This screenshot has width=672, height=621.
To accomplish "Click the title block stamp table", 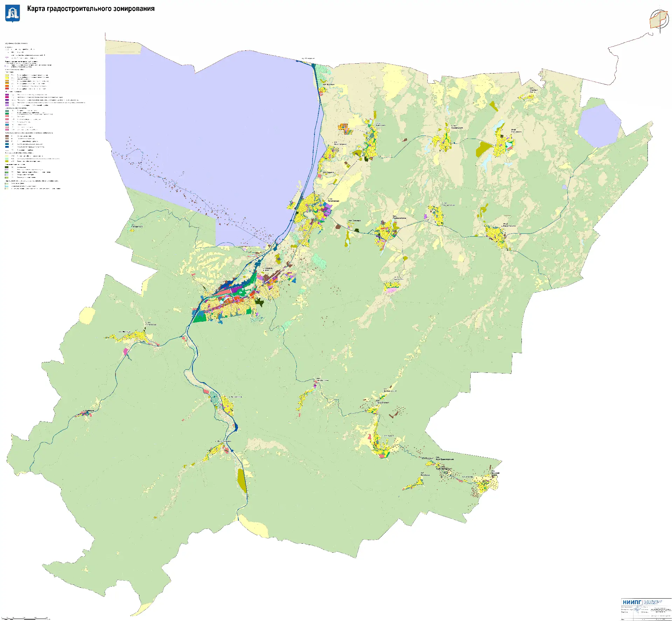I will pos(646,613).
